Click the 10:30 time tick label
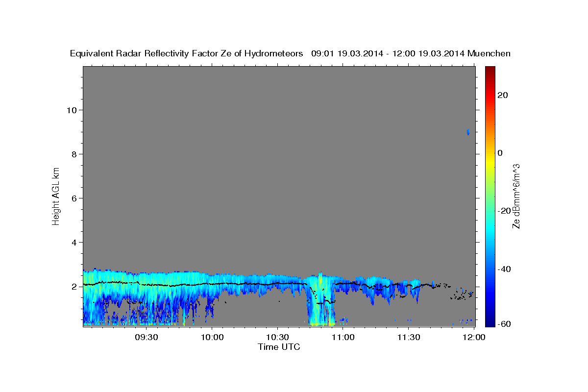The width and height of the screenshot is (588, 392). click(x=277, y=338)
